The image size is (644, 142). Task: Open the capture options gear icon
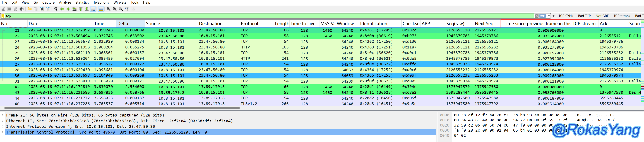pos(22,9)
